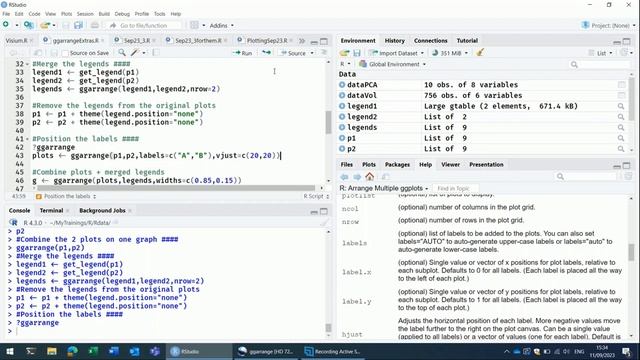Open the Windows Start menu
640x360 pixels.
tap(10, 351)
